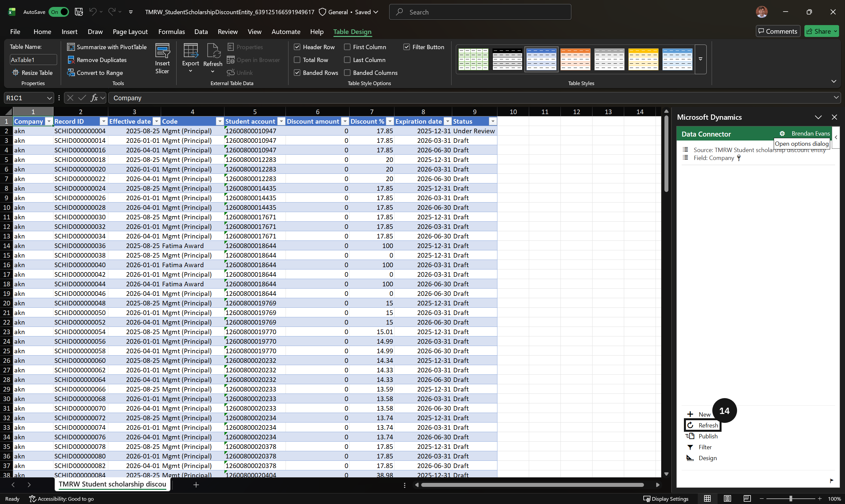Expand the formula bar
845x504 pixels.
pos(836,98)
